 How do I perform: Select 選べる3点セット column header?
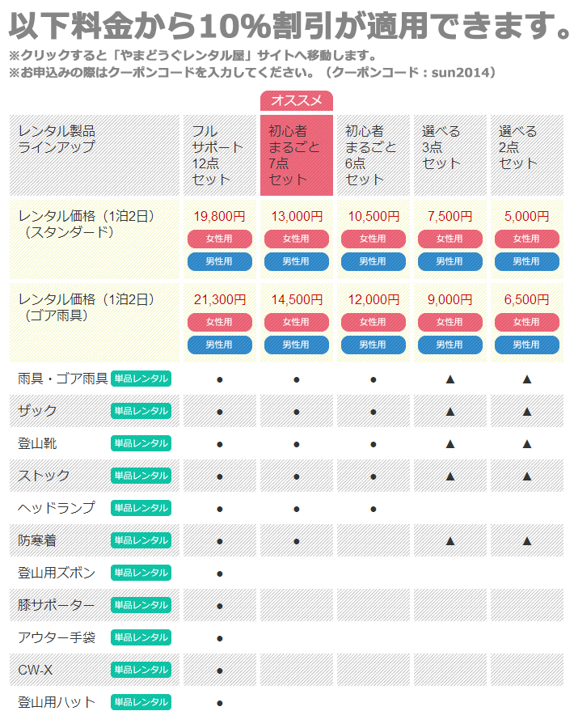[x=450, y=155]
